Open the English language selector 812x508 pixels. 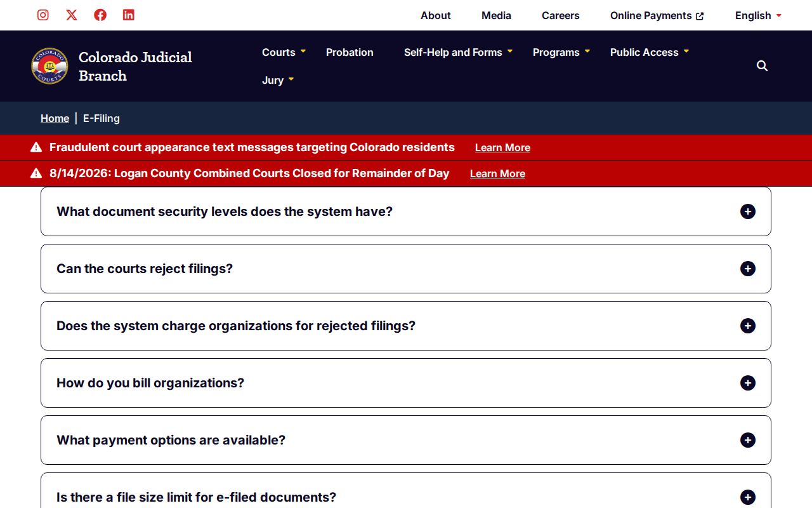click(x=758, y=15)
